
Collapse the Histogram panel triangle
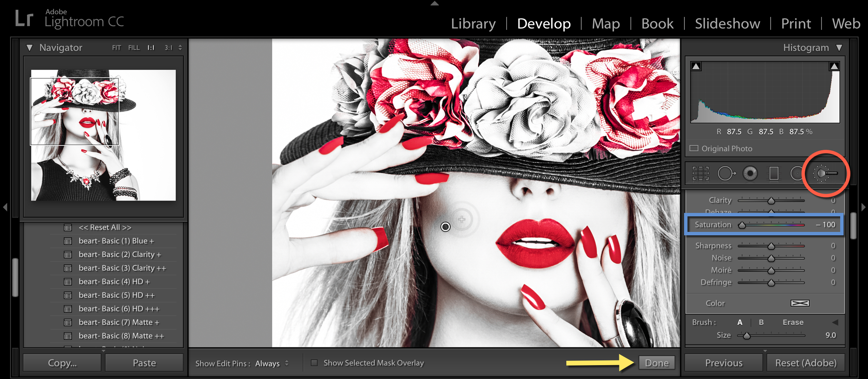click(839, 48)
